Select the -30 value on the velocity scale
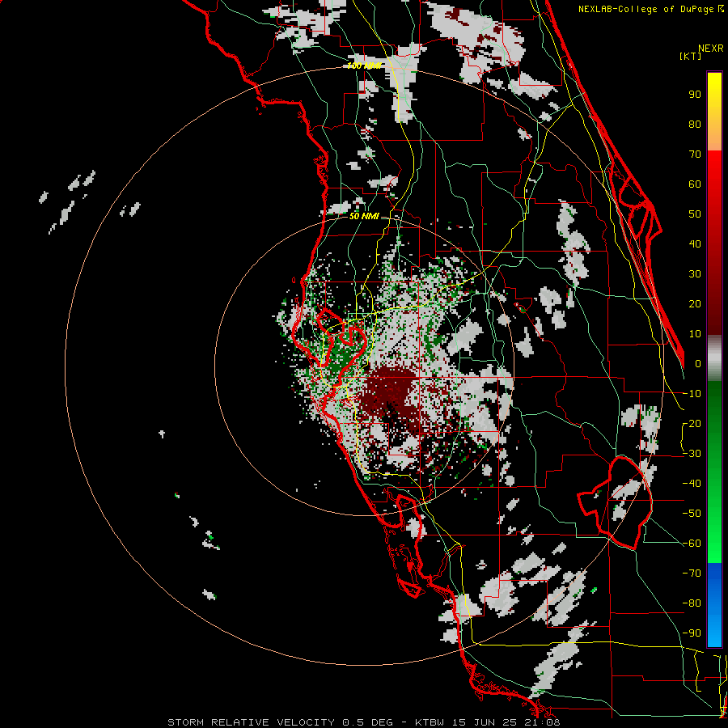This screenshot has height=728, width=728. [692, 454]
